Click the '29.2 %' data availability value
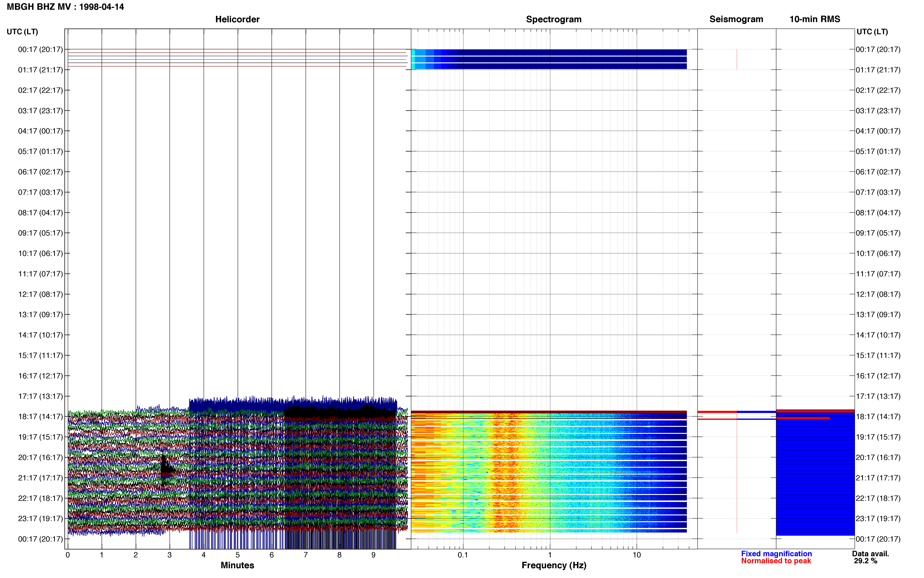This screenshot has height=578, width=924. (865, 561)
